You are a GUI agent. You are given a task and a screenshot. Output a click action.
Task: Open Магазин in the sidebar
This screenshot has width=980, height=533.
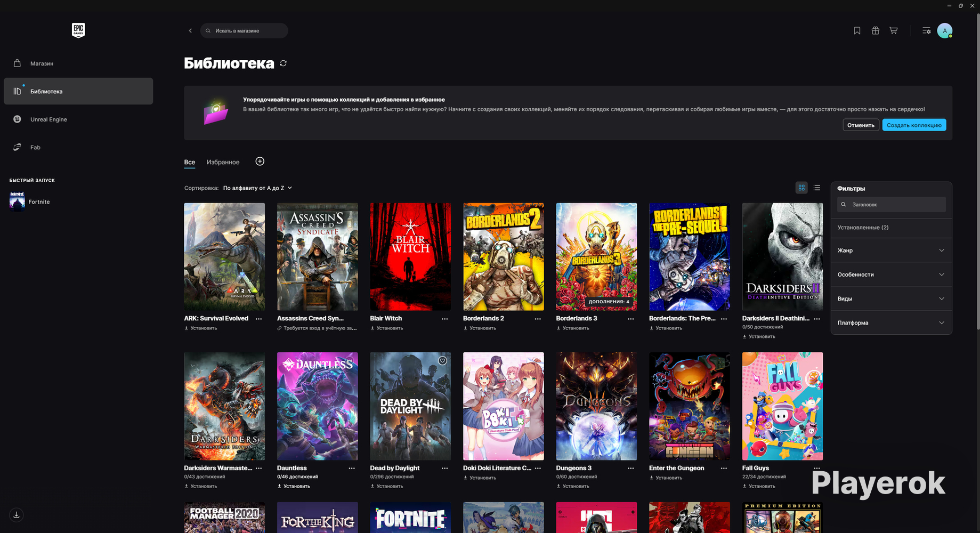tap(78, 63)
